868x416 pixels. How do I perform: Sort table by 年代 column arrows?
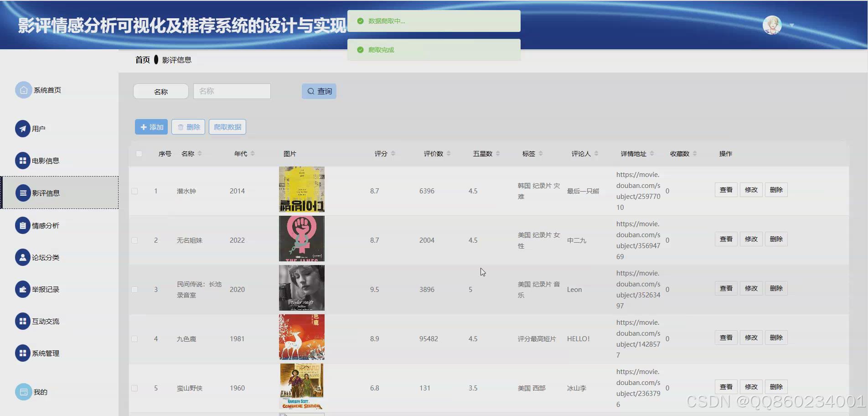pyautogui.click(x=253, y=154)
